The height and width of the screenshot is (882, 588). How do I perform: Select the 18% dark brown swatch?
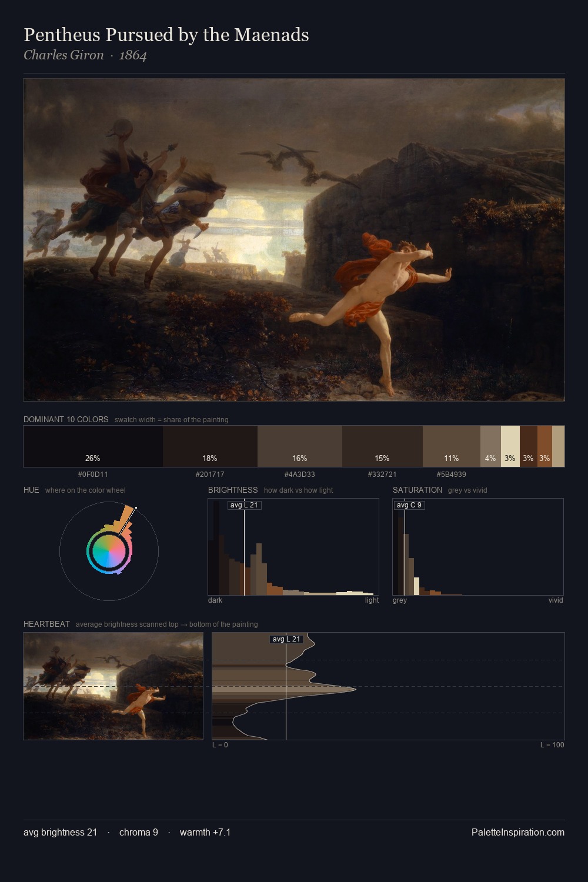pyautogui.click(x=210, y=446)
